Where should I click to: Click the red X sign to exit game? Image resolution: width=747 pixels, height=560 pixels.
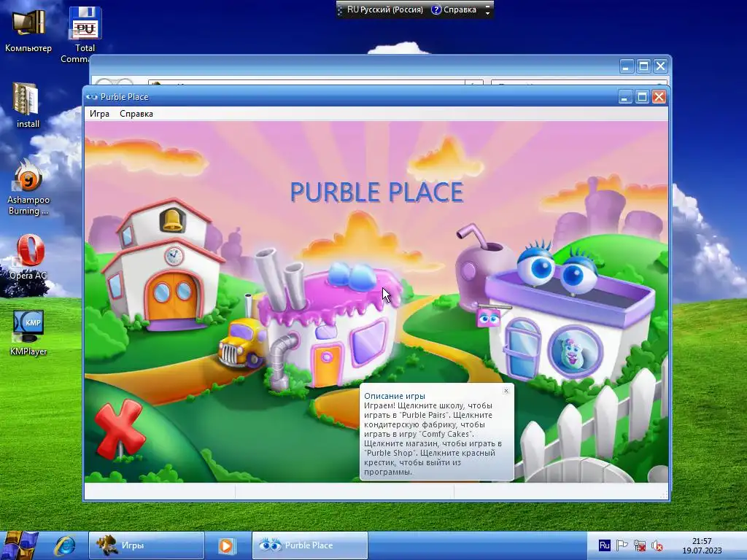(x=120, y=429)
